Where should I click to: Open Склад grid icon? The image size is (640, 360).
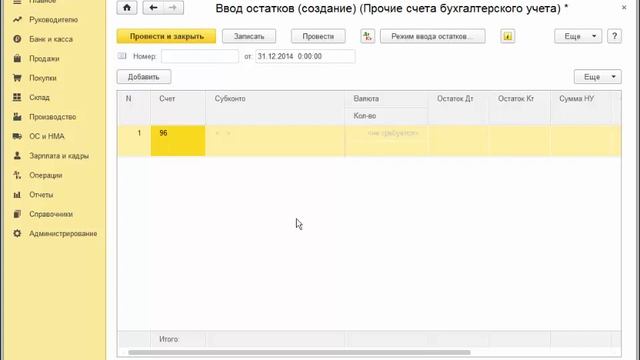[x=17, y=97]
